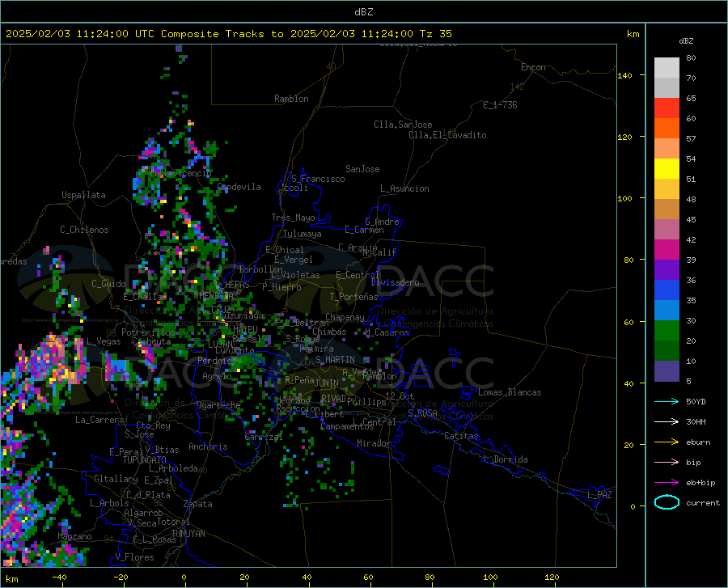
Task: Click the 'Lomas_Blancas' map label
Action: 510,392
